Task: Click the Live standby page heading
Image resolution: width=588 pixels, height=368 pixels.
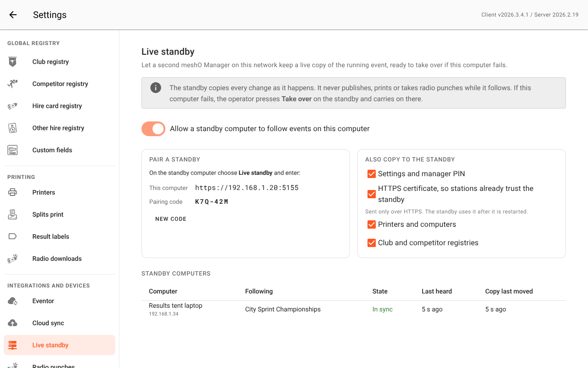Action: click(x=168, y=52)
